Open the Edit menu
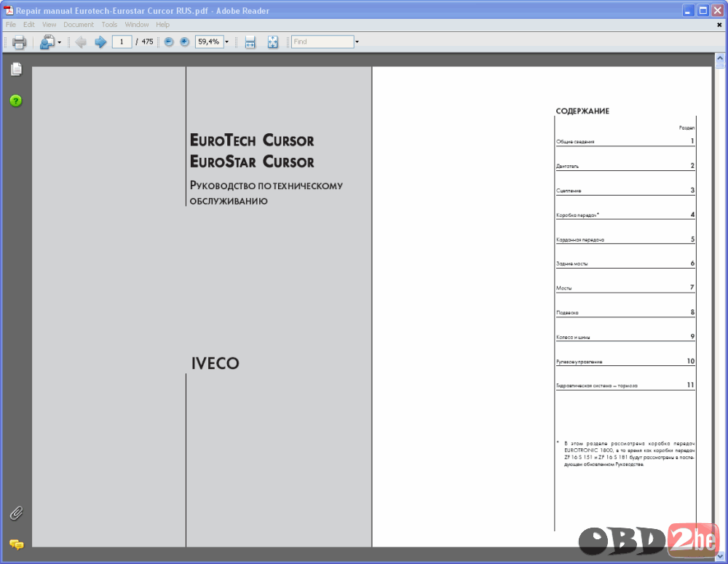The image size is (728, 564). point(29,25)
